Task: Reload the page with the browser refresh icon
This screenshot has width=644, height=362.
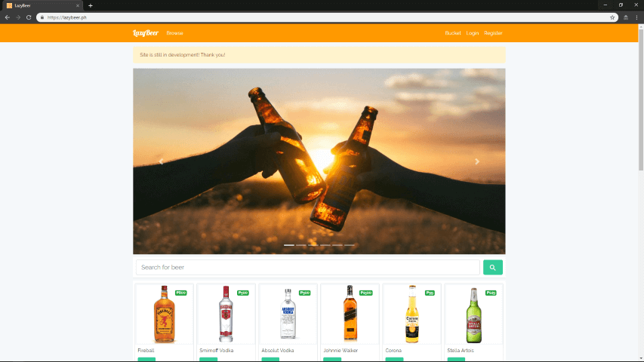Action: [x=29, y=17]
